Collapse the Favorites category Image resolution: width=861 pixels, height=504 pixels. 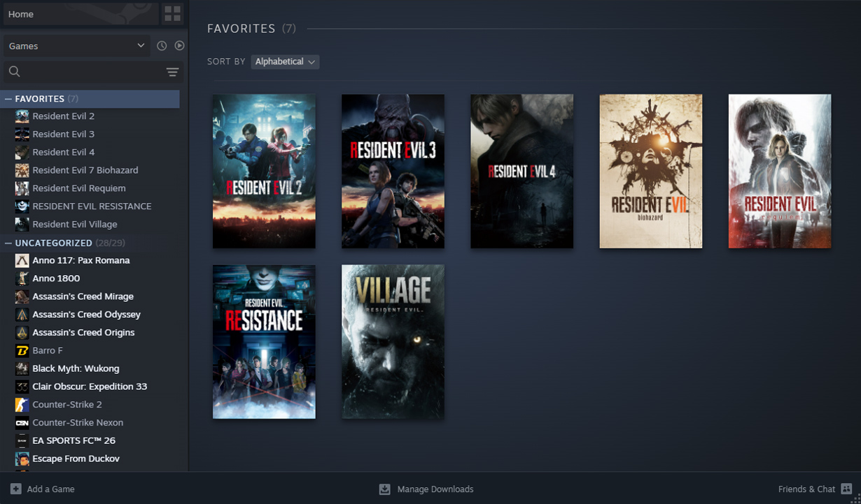click(8, 99)
